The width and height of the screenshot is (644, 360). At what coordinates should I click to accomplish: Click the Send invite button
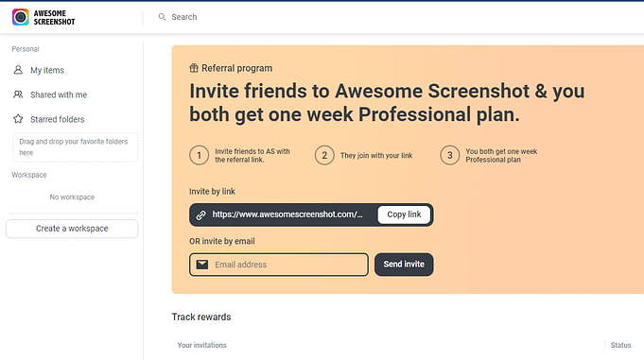tap(404, 265)
